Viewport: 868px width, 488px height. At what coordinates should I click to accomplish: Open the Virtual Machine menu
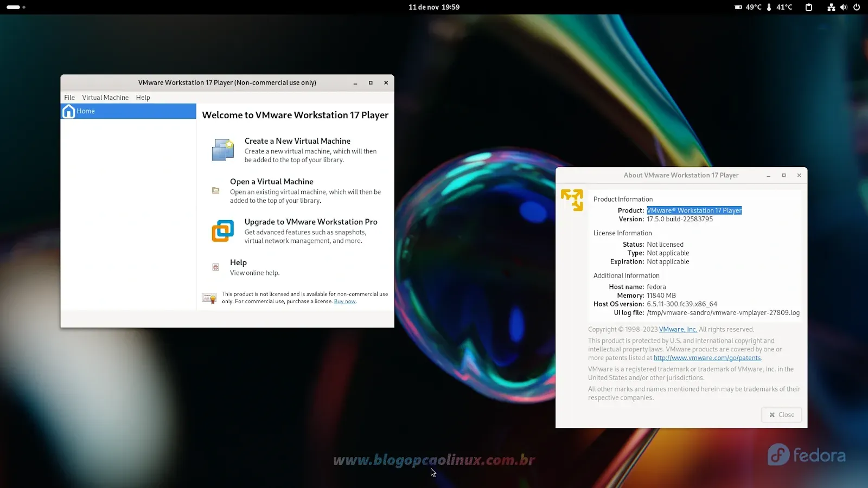coord(105,98)
